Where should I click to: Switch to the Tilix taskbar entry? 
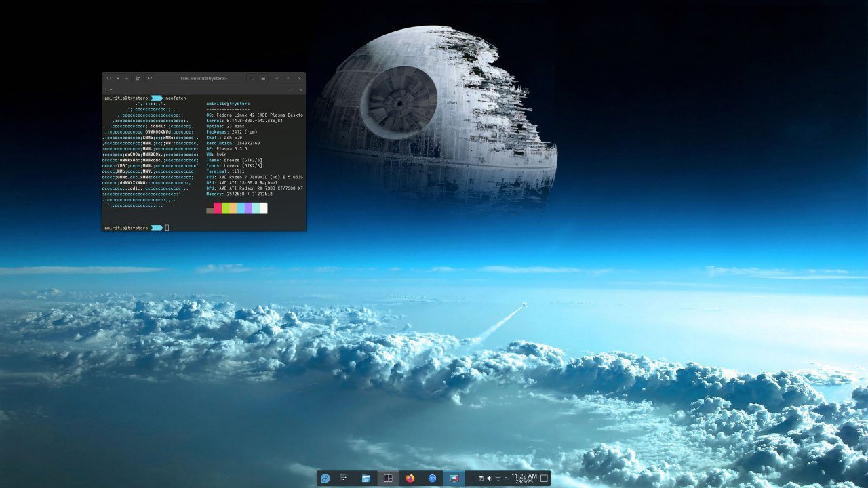(388, 479)
